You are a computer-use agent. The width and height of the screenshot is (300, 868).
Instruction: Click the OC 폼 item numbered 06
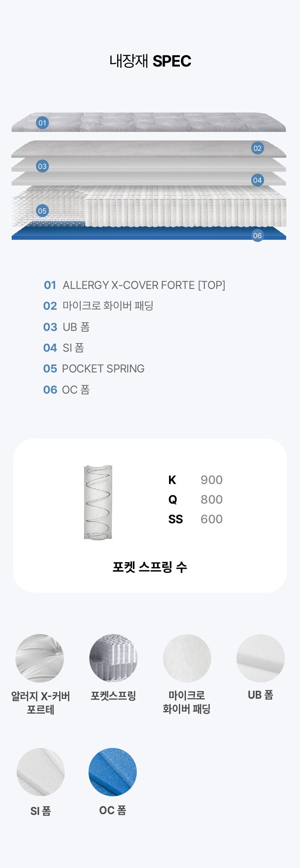66,390
